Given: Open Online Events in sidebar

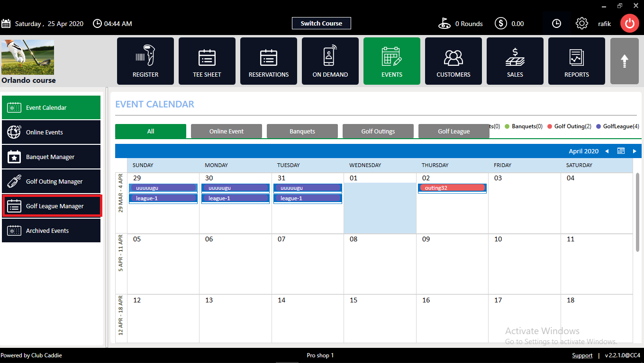Looking at the screenshot, I should 51,132.
